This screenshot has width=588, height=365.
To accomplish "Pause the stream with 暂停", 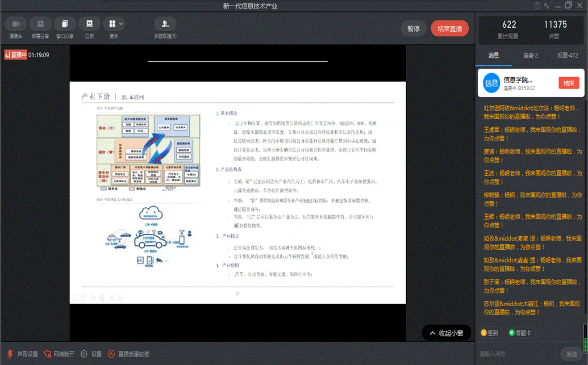I will (414, 28).
